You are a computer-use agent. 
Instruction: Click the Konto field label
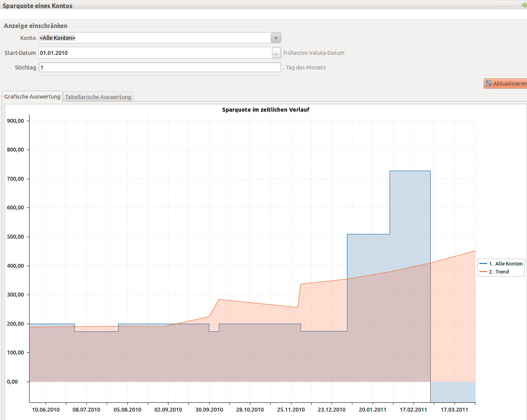[28, 38]
